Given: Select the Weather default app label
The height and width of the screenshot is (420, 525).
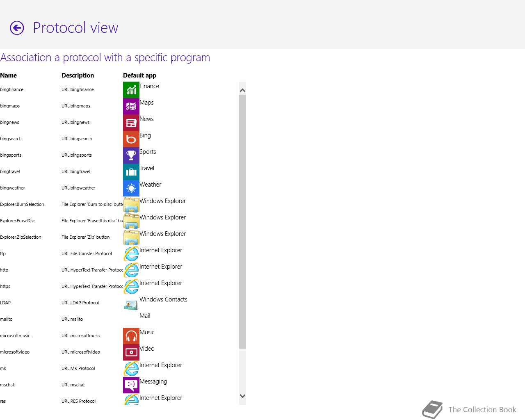Looking at the screenshot, I should pos(150,185).
